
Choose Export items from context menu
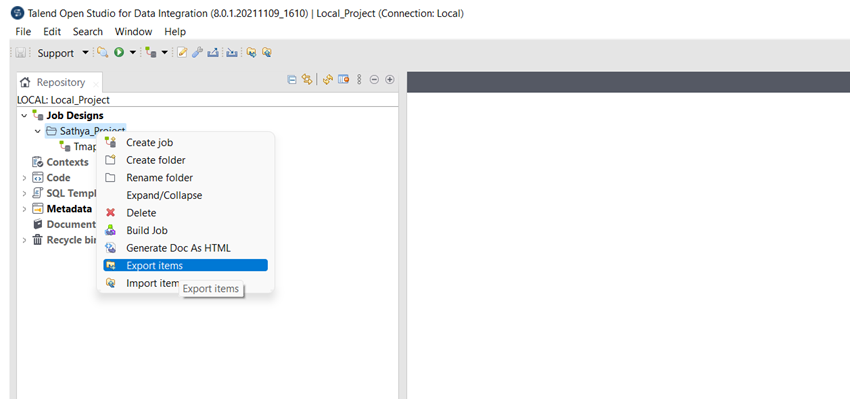click(x=185, y=265)
